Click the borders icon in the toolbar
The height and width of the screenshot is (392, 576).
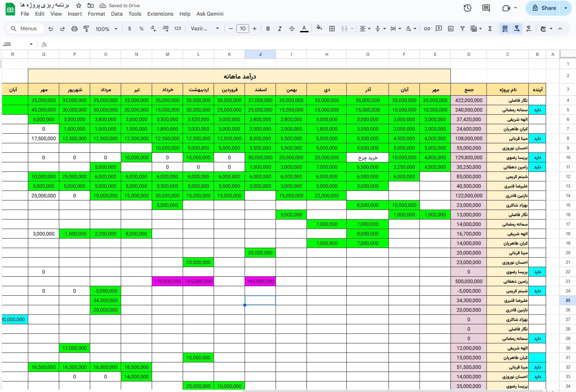(x=332, y=29)
